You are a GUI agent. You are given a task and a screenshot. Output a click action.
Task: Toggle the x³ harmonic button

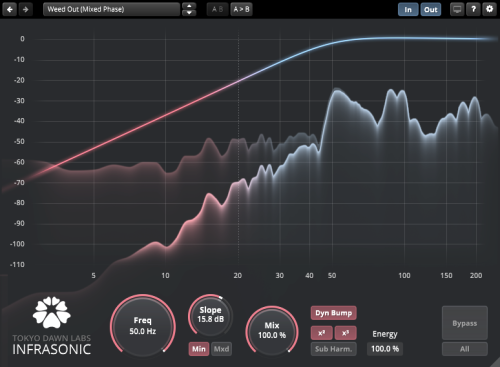tap(346, 333)
